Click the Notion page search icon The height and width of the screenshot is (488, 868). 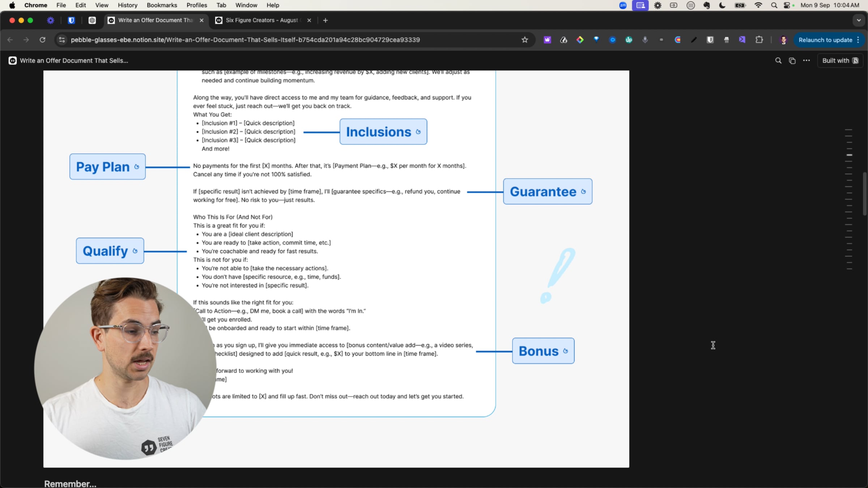(778, 61)
